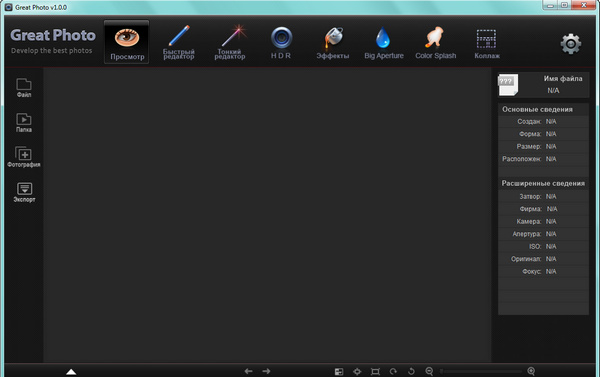
Task: Open the Color Splash tool
Action: pos(435,43)
